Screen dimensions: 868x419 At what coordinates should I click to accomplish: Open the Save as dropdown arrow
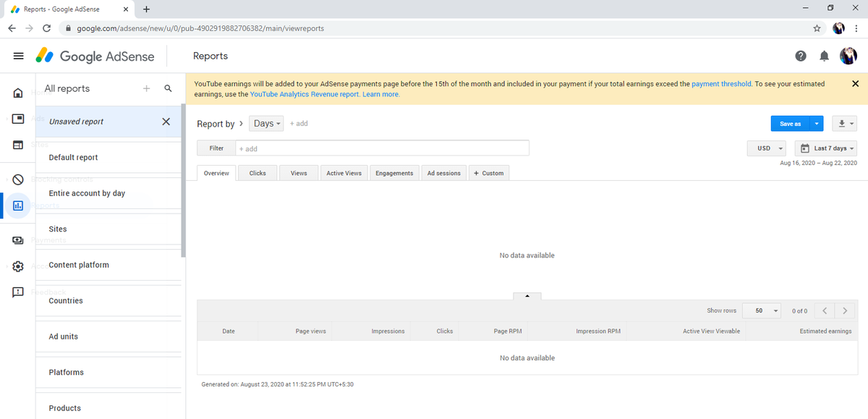[817, 124]
